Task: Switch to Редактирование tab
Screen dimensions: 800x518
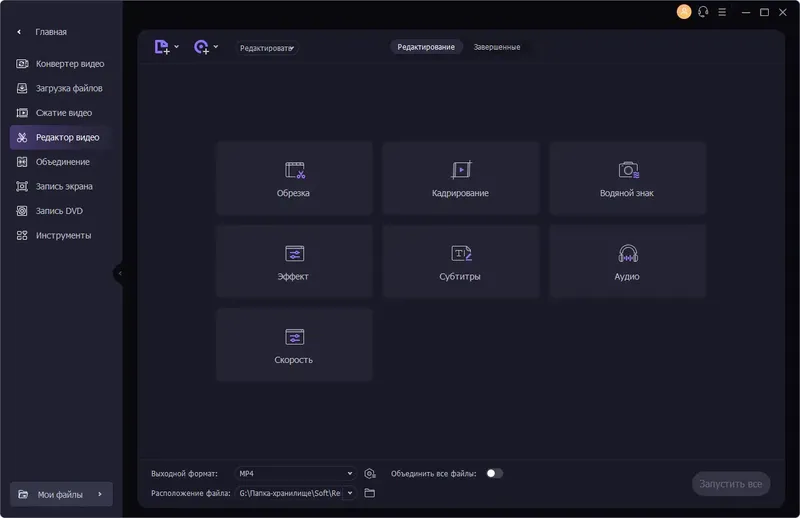Action: click(x=426, y=47)
